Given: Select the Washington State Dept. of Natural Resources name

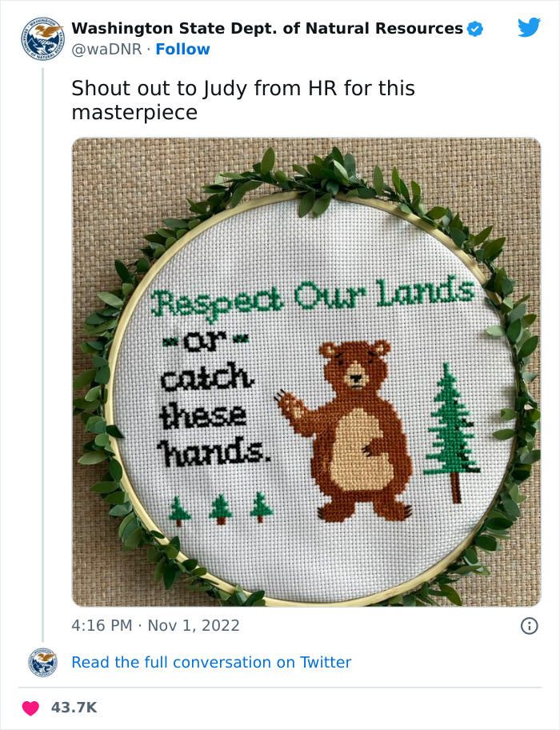Looking at the screenshot, I should (x=268, y=28).
